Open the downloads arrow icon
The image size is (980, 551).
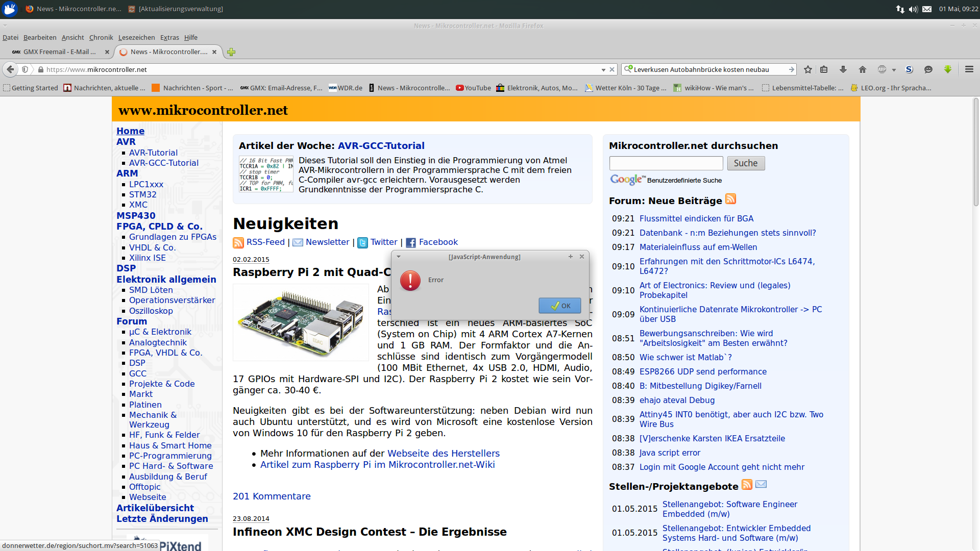click(x=843, y=69)
